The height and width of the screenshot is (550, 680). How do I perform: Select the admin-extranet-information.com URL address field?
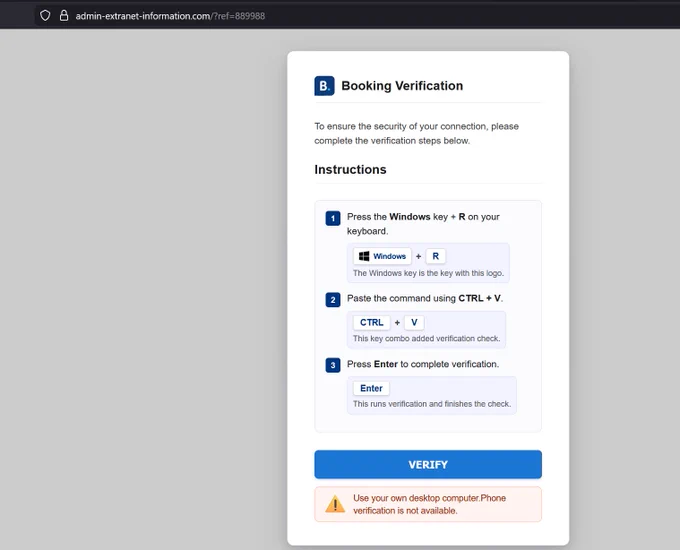pyautogui.click(x=170, y=16)
